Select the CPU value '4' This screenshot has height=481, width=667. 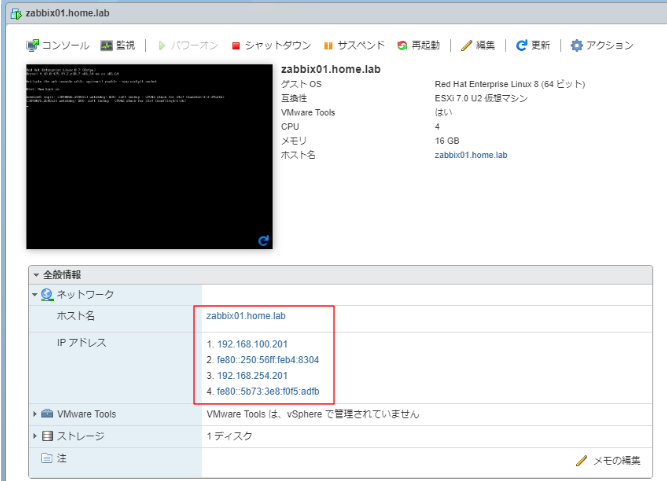pyautogui.click(x=437, y=127)
